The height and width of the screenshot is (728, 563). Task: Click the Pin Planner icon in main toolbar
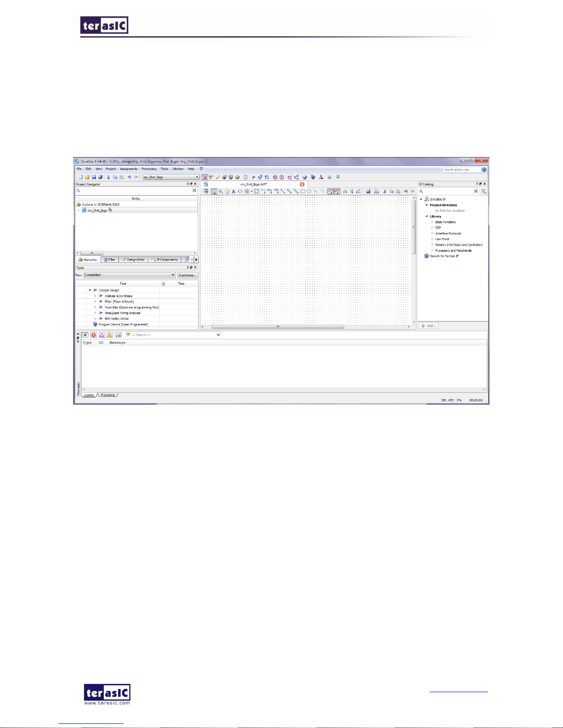pyautogui.click(x=224, y=177)
